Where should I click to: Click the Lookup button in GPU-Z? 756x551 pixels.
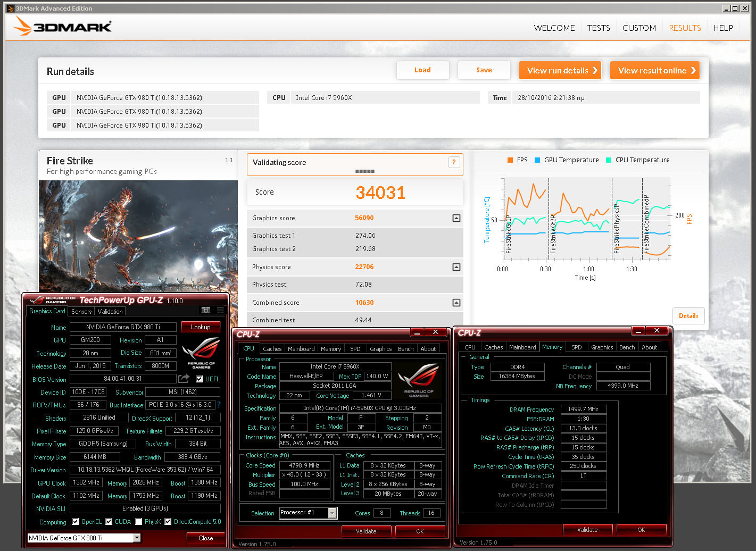(x=201, y=327)
